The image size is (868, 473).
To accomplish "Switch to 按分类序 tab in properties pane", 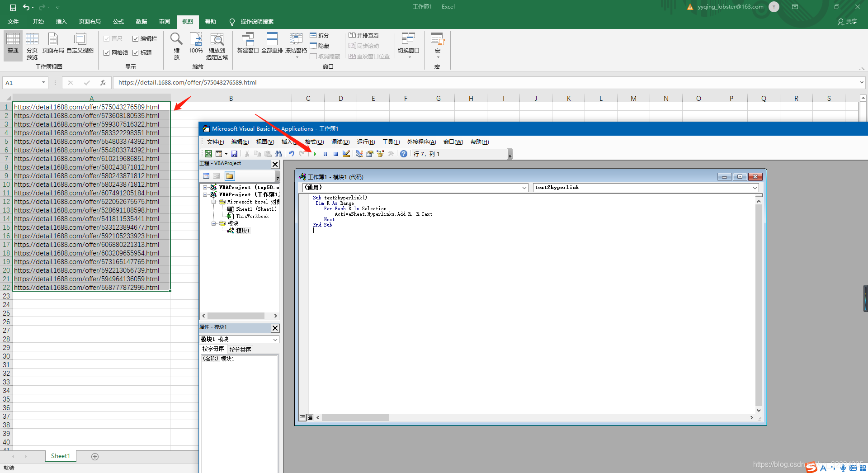I will click(x=240, y=350).
